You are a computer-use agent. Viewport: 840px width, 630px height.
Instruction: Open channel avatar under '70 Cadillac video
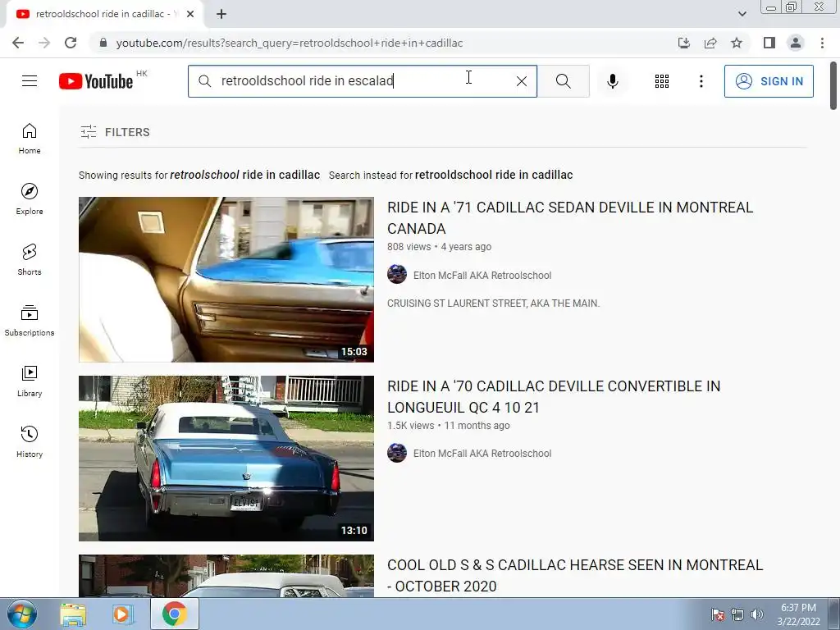(397, 453)
